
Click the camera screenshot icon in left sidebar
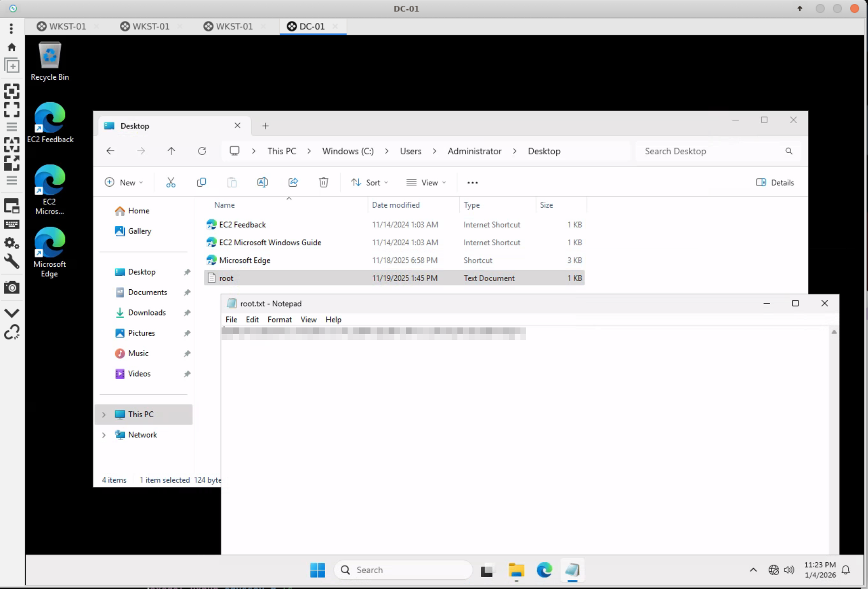click(12, 287)
